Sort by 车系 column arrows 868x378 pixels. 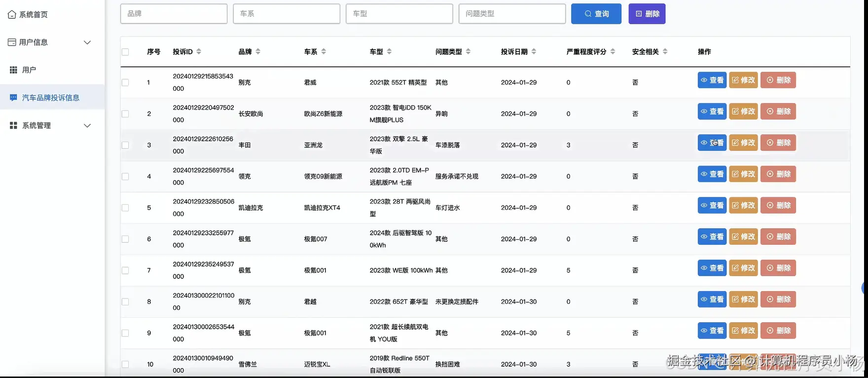(x=324, y=51)
